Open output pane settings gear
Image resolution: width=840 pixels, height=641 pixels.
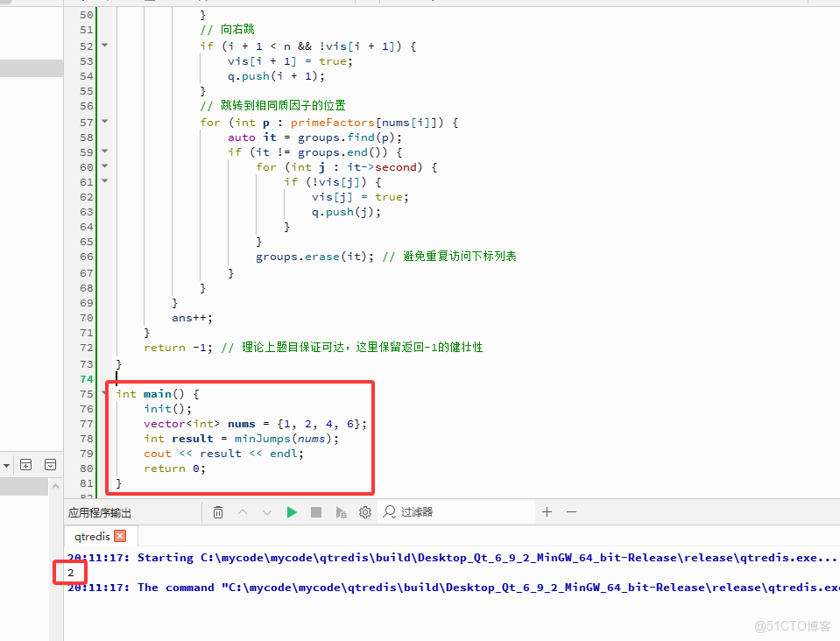click(x=365, y=512)
